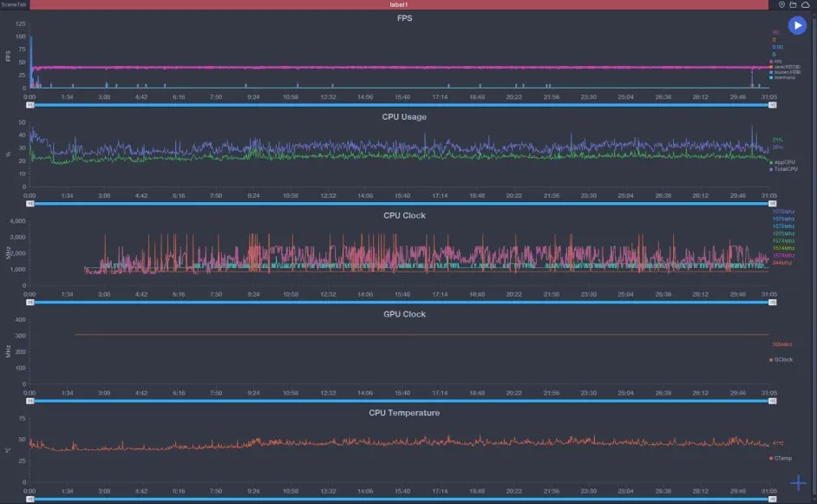The width and height of the screenshot is (817, 504).
Task: Open the folder icon in top bar
Action: [x=793, y=4]
